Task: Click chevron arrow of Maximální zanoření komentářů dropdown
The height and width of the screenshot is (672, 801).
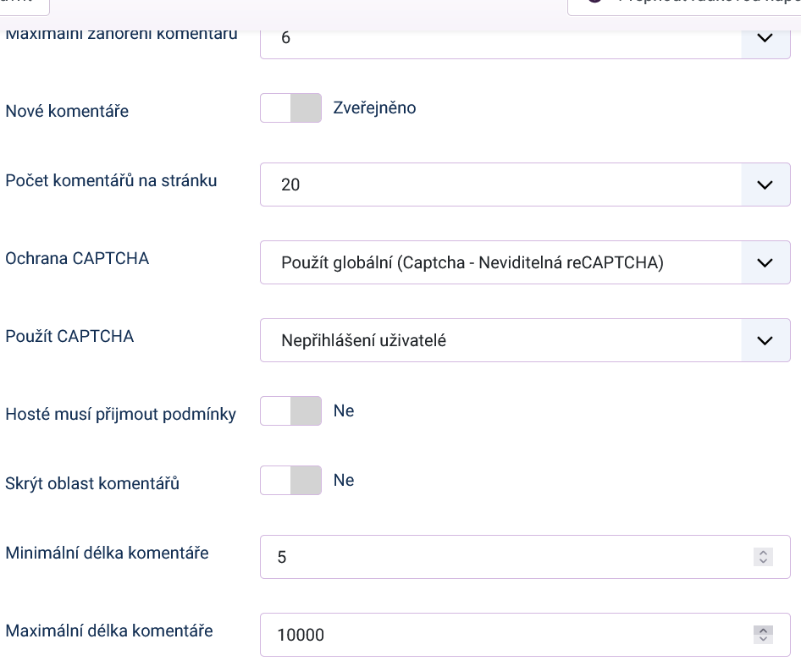Action: coord(765,39)
